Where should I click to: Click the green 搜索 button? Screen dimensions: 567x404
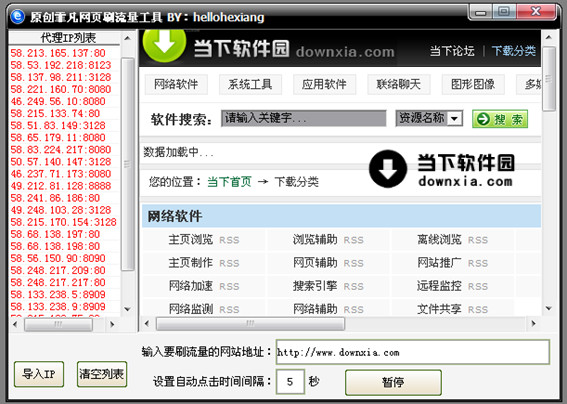[500, 119]
